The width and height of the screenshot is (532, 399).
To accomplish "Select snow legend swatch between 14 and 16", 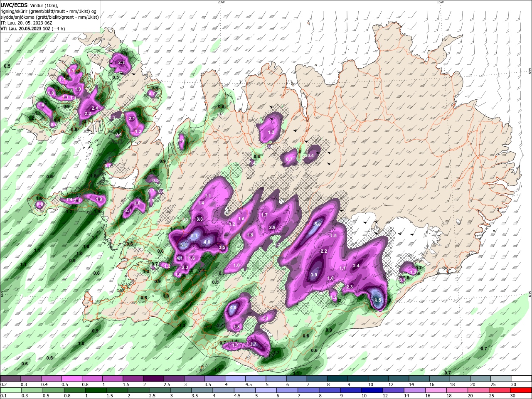I will (420, 379).
